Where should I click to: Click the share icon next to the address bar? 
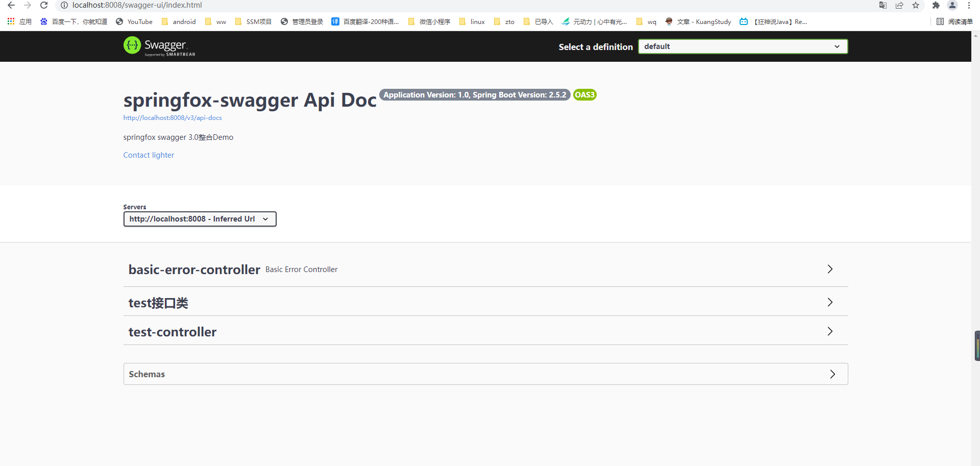899,5
